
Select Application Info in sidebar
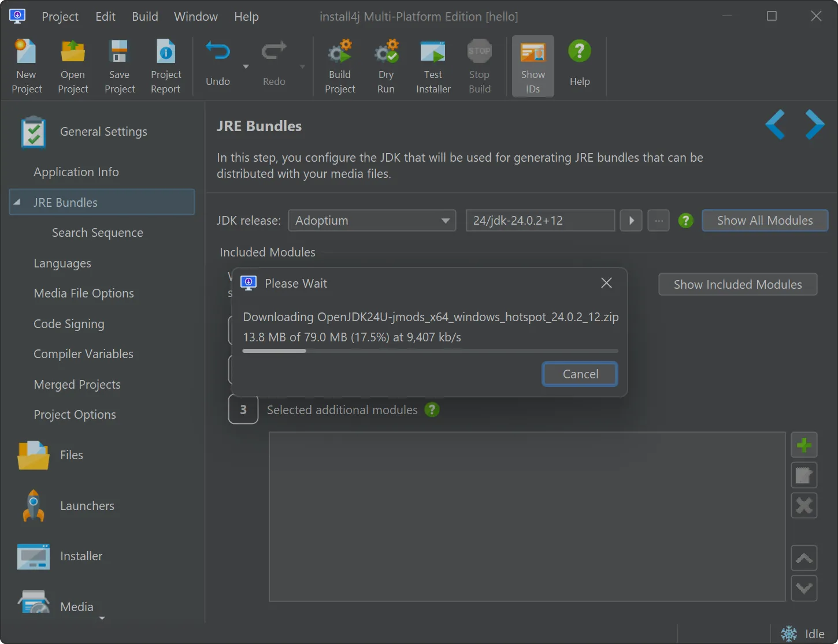point(76,172)
